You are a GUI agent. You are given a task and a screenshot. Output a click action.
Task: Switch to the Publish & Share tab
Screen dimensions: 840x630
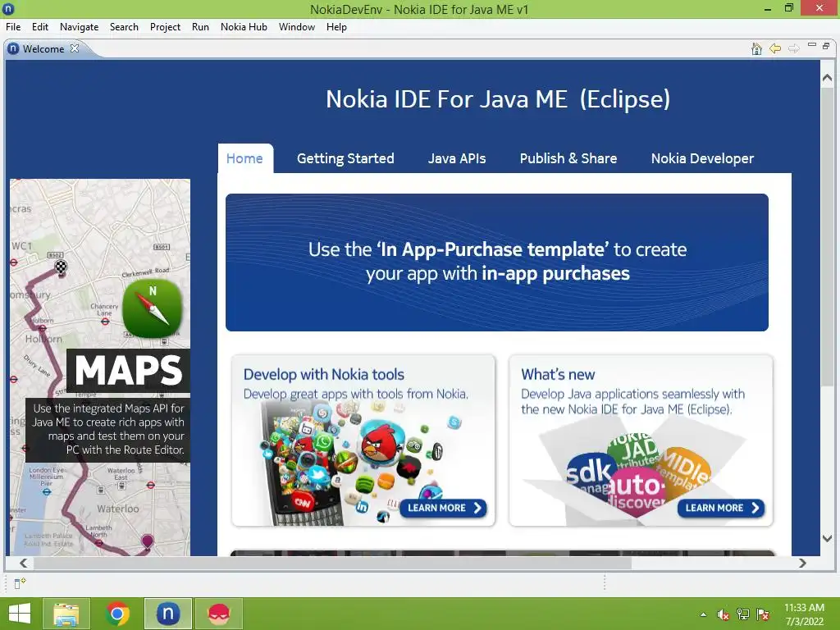pyautogui.click(x=568, y=158)
